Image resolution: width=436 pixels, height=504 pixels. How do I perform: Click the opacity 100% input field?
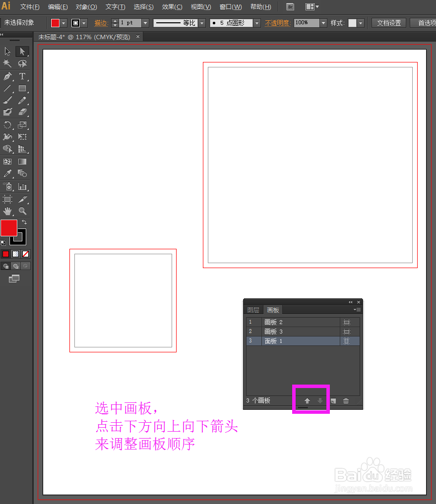coord(307,23)
